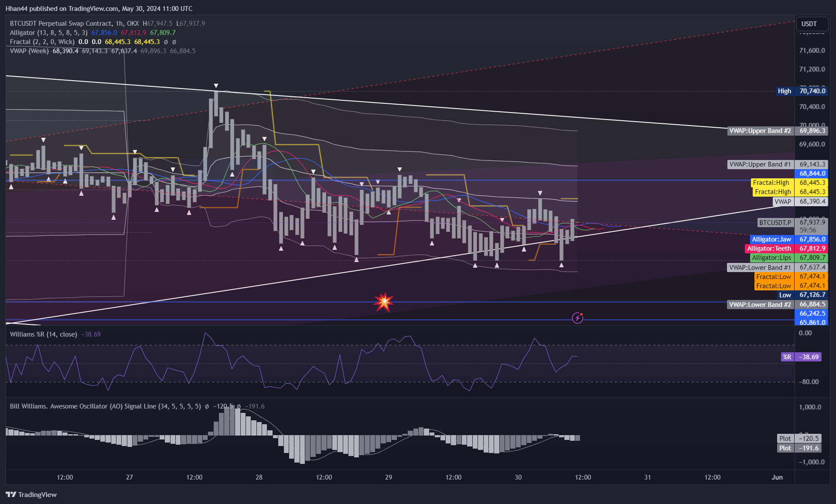Click the 28 date on time axis
The image size is (836, 504).
point(259,477)
